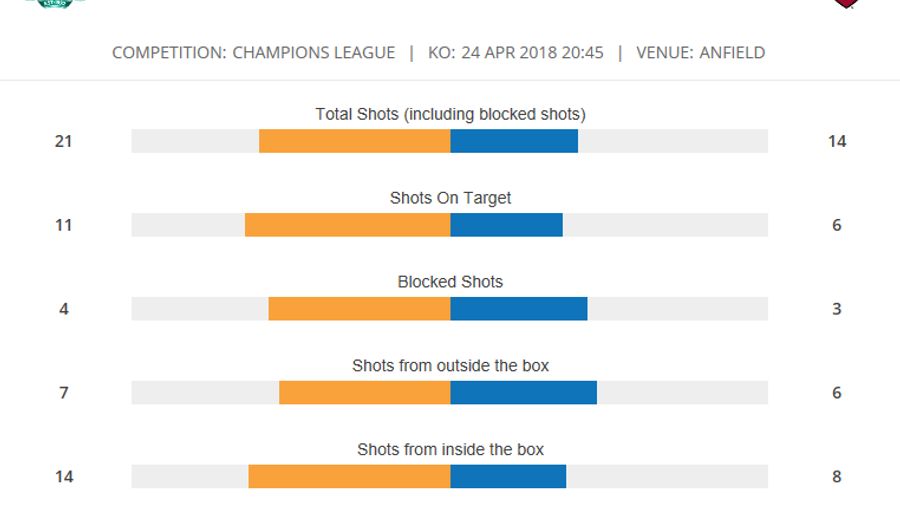900x506 pixels.
Task: Click the orange outside-the-box shots bar
Action: pyautogui.click(x=364, y=393)
